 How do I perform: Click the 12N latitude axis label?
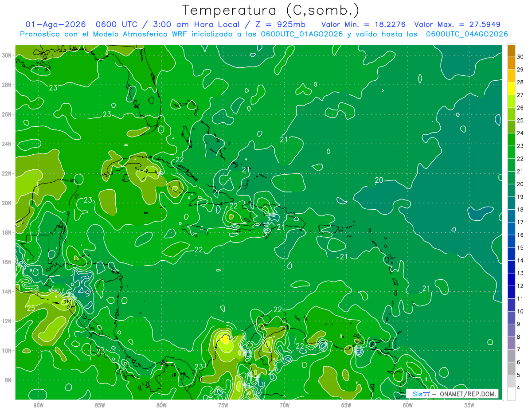pos(8,321)
